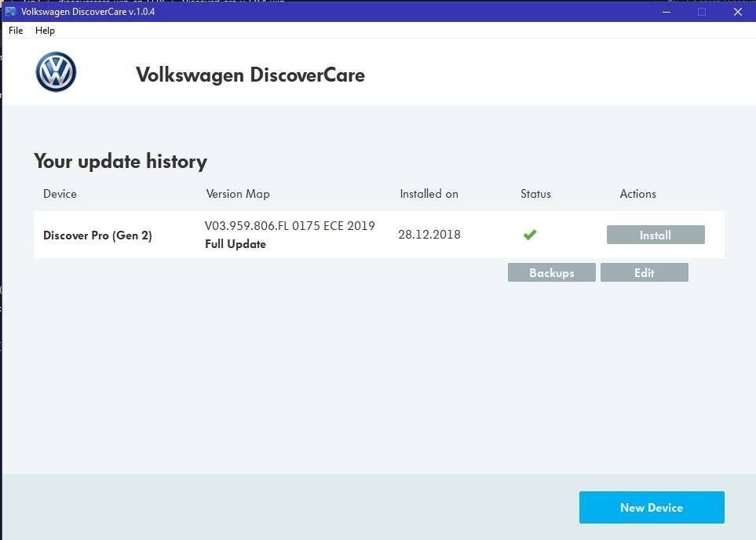Viewport: 756px width, 540px height.
Task: Open the Help menu
Action: pyautogui.click(x=45, y=31)
